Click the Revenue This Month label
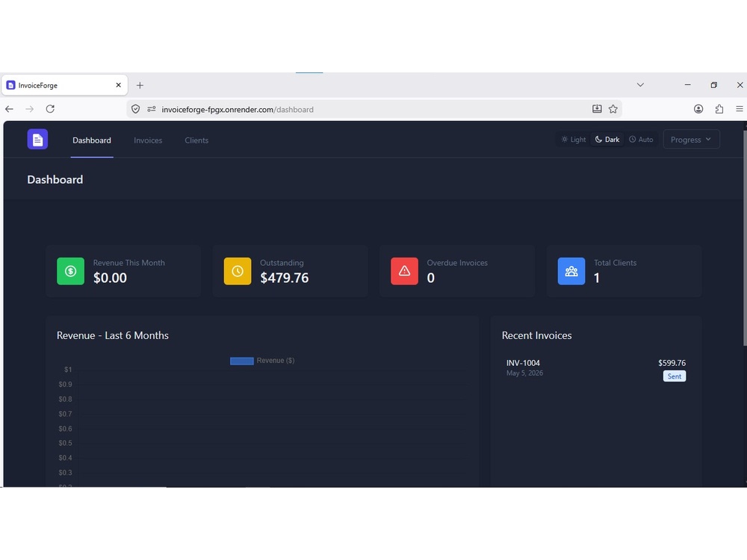The height and width of the screenshot is (560, 747). coord(128,263)
